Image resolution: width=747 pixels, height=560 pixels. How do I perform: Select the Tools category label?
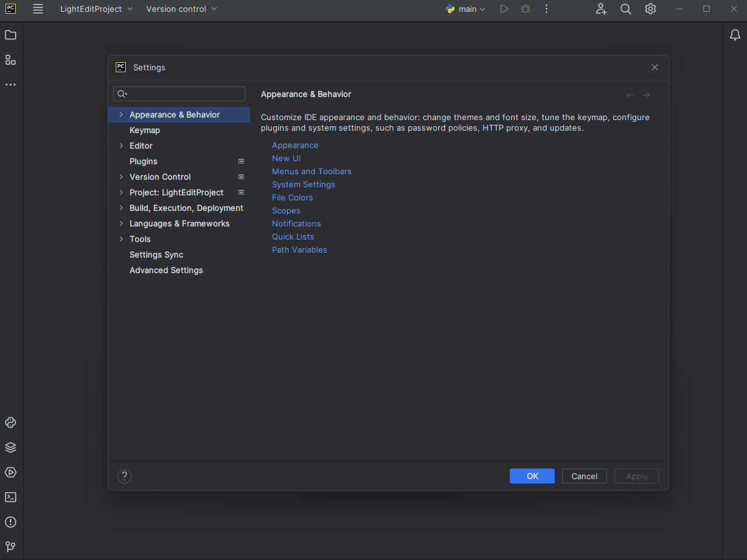[x=140, y=239]
